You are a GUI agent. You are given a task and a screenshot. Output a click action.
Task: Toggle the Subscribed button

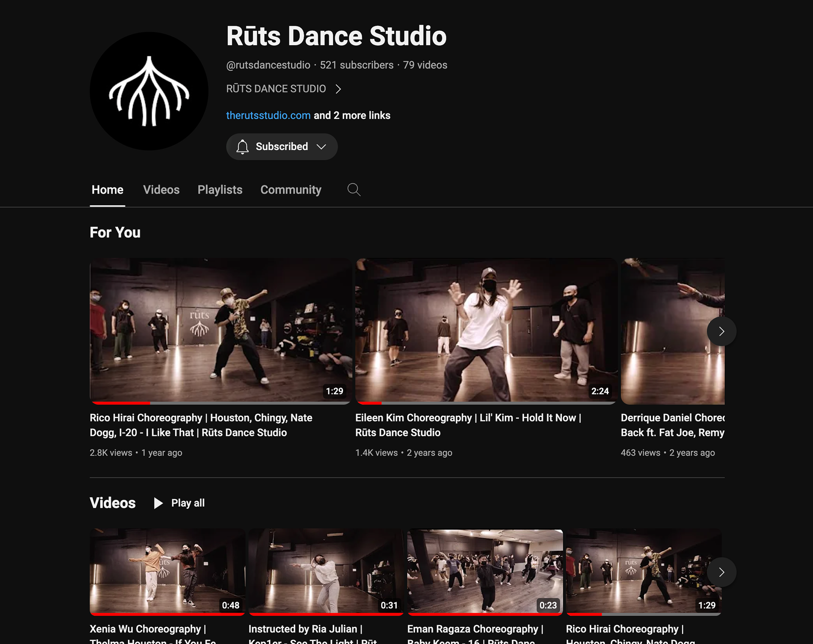(x=282, y=147)
